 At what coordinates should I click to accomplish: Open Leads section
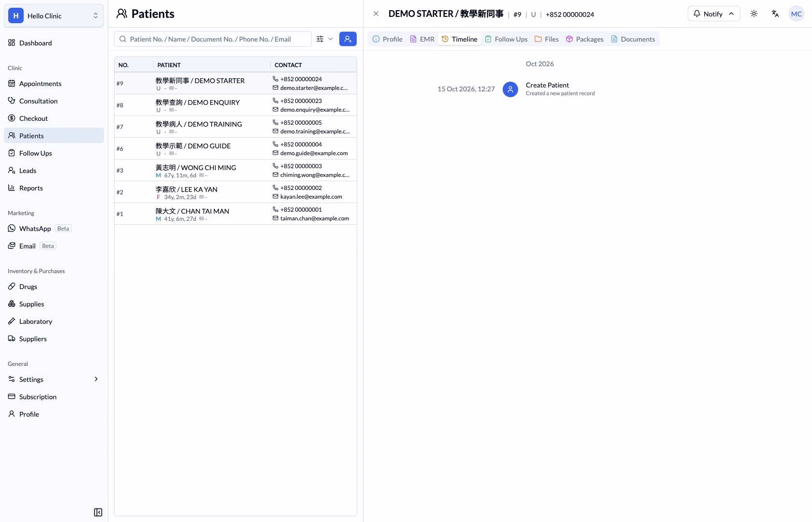click(54, 171)
